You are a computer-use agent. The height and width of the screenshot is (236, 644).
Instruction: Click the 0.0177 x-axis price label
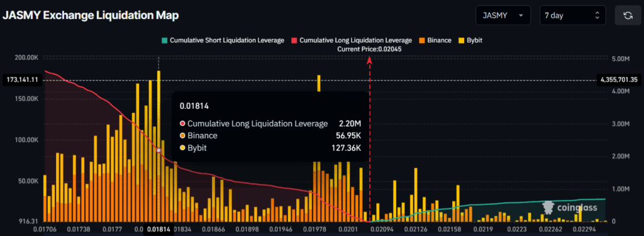113,230
